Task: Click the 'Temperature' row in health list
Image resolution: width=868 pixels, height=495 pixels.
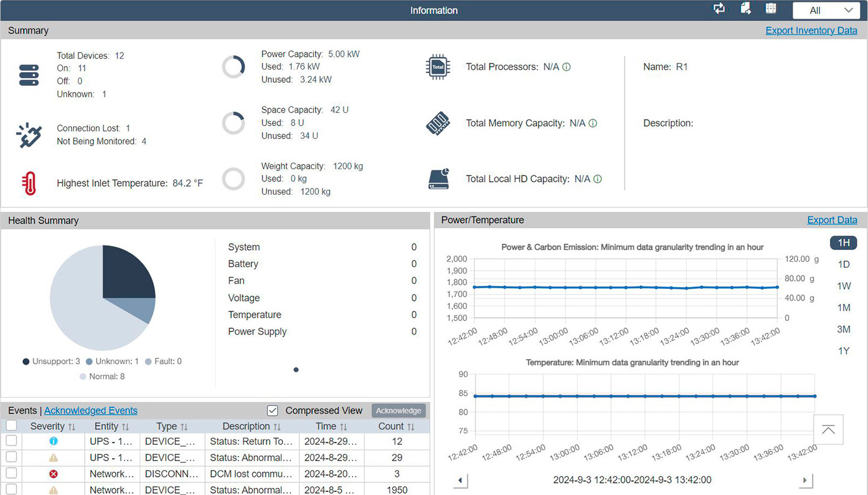Action: tap(322, 315)
